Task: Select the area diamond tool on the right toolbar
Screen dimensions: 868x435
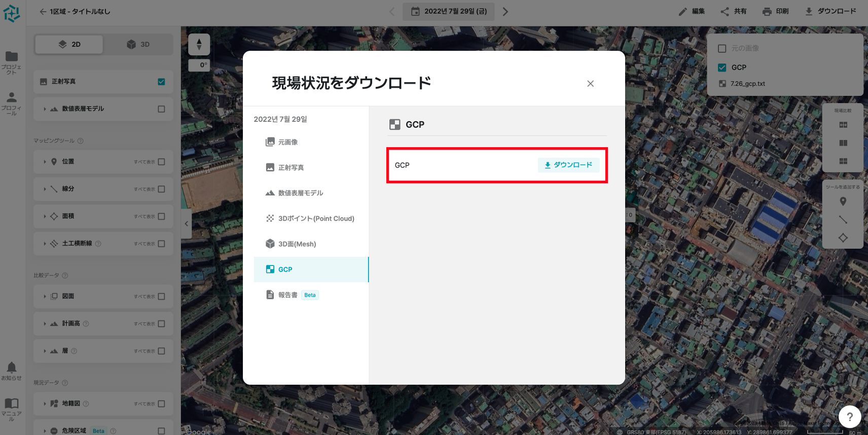Action: click(x=843, y=238)
